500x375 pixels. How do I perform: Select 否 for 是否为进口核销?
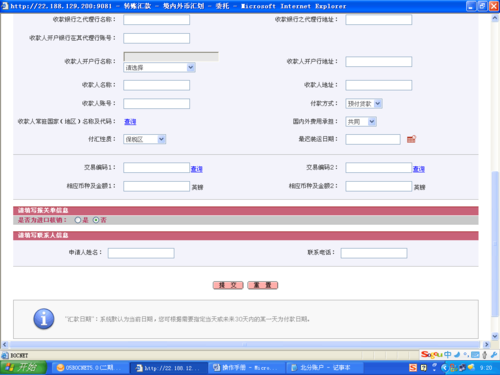96,220
